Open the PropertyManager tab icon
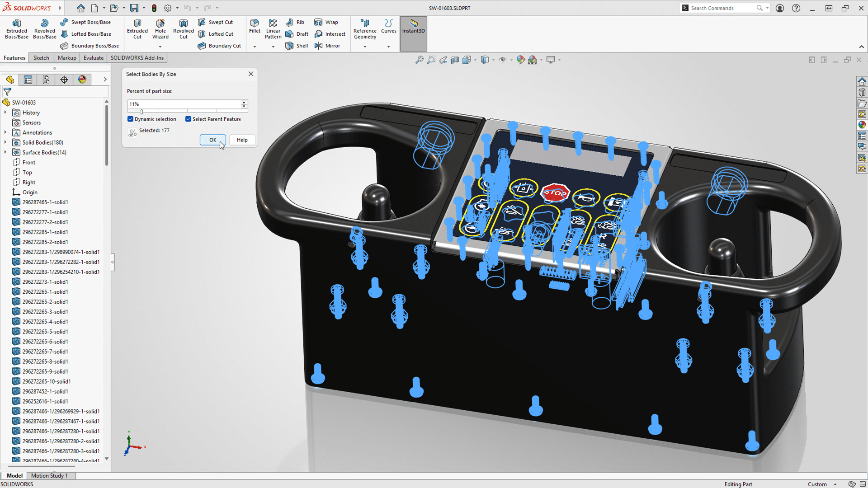The image size is (868, 488). point(28,80)
